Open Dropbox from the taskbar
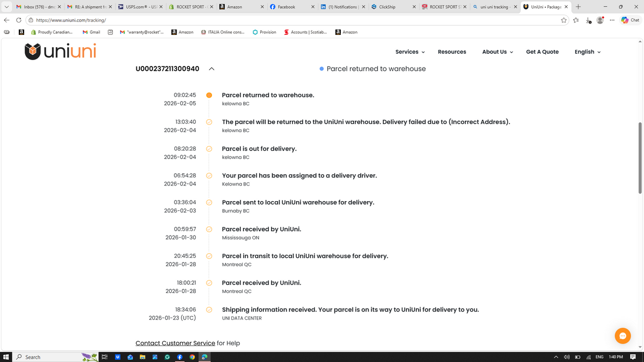This screenshot has width=644, height=362. 117,357
